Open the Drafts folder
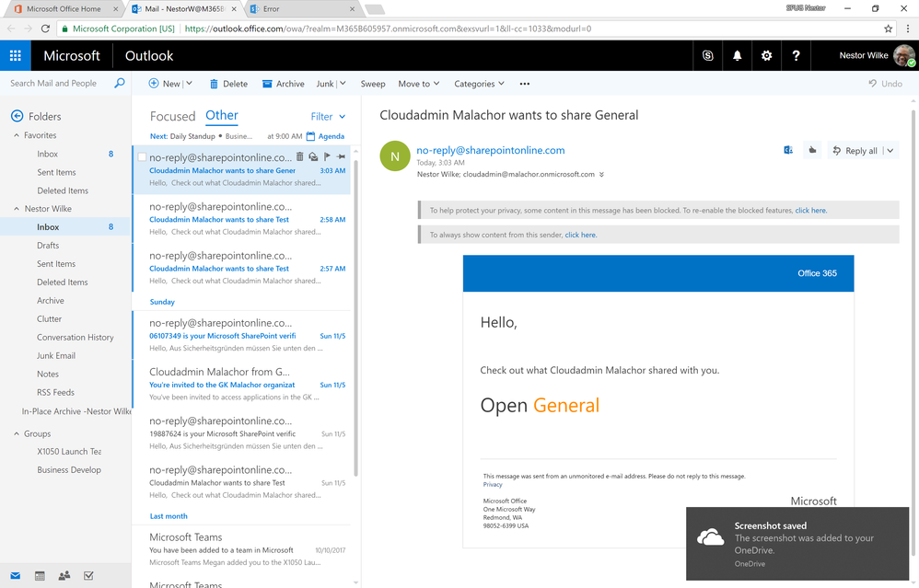This screenshot has width=919, height=588. pyautogui.click(x=48, y=246)
